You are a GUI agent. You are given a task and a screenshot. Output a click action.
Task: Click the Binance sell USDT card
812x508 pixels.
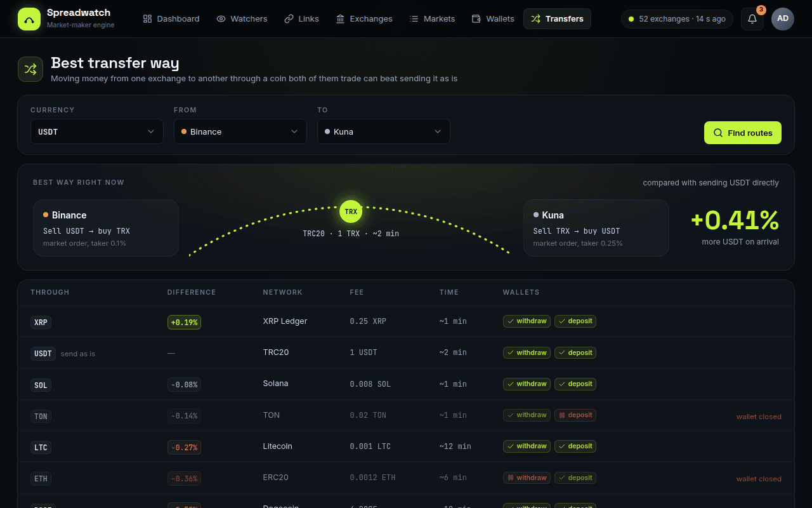106,228
